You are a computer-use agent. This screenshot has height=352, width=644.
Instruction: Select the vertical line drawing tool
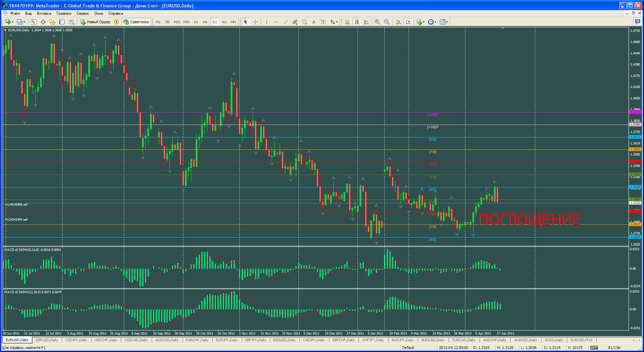[267, 22]
